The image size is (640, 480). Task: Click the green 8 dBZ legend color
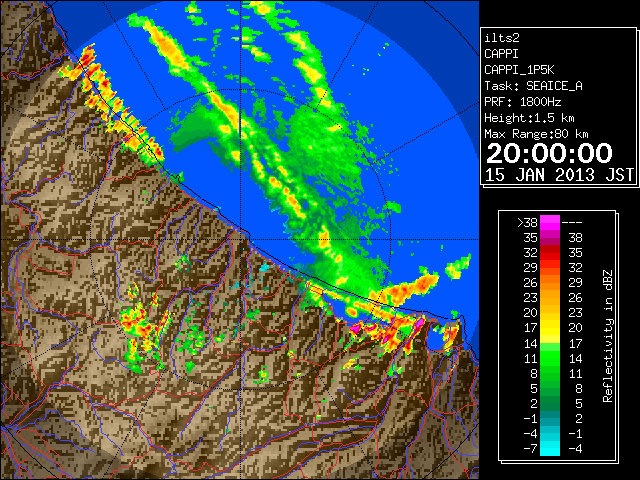point(550,373)
